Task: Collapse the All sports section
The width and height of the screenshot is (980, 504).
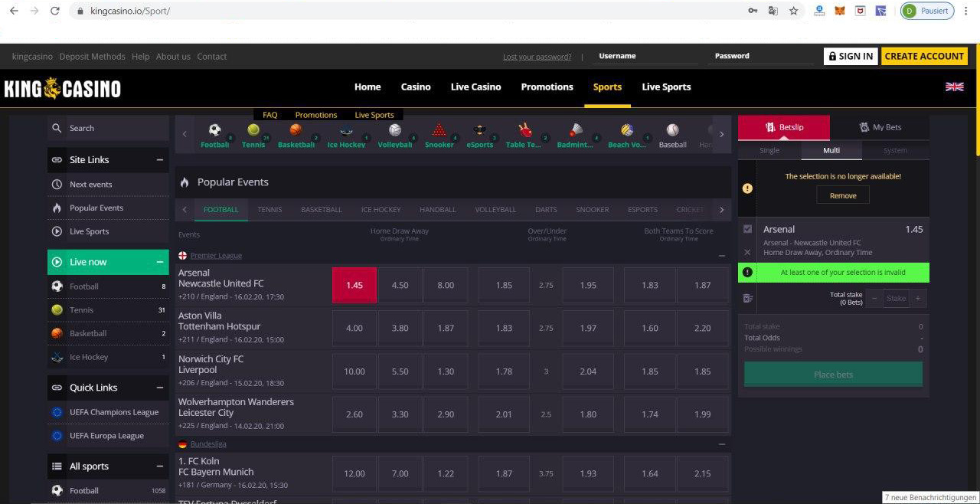Action: point(159,466)
